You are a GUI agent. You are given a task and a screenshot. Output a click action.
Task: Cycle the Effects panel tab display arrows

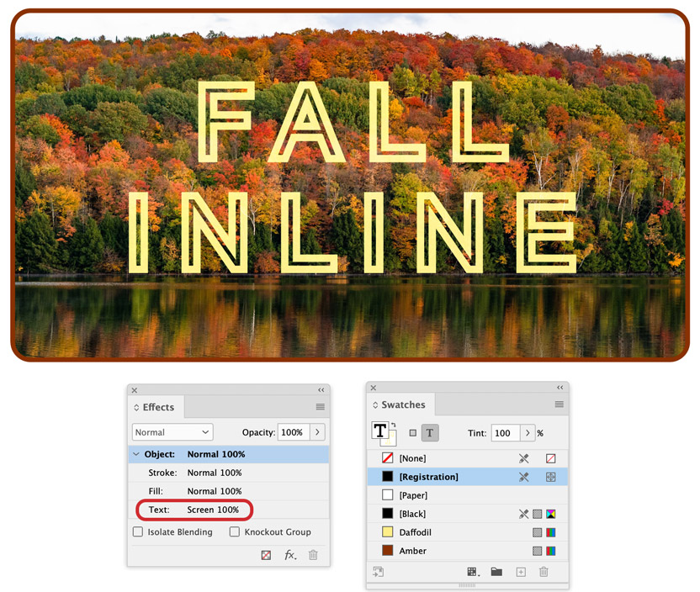(136, 407)
